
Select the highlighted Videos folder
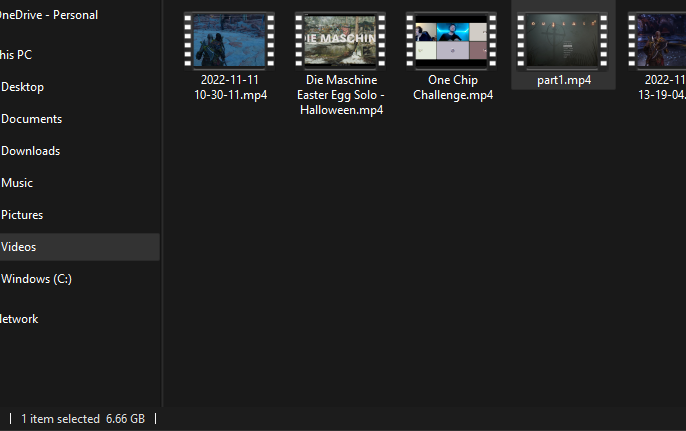coord(19,247)
